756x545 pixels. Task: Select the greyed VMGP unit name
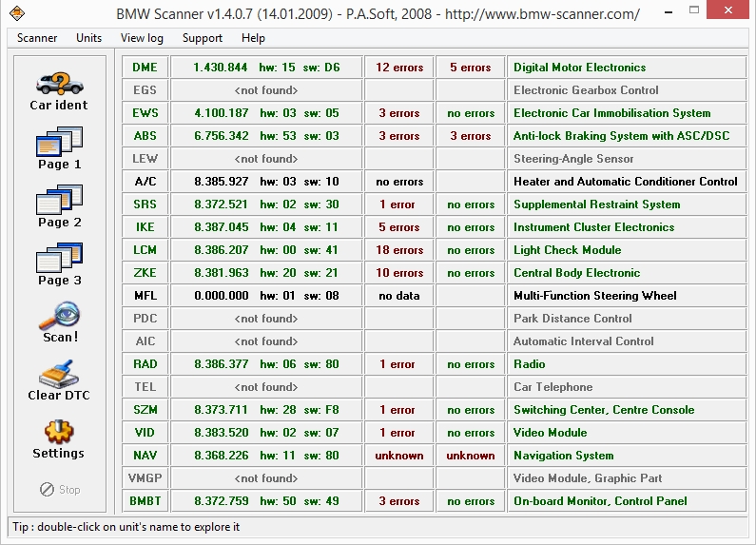145,478
